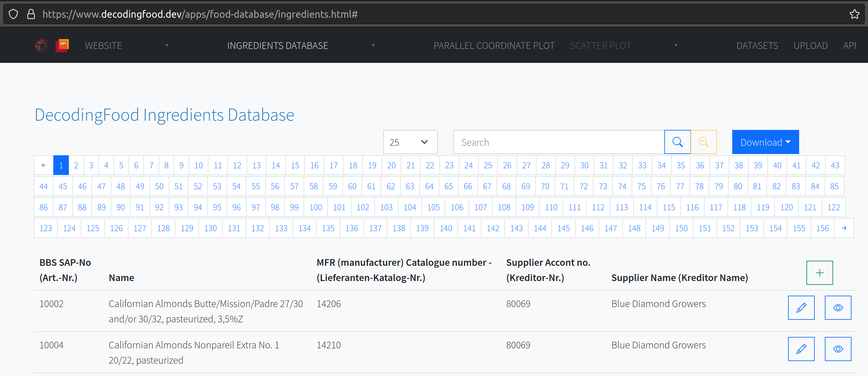Click the yellow zoom-out reset search icon
Image resolution: width=868 pixels, height=376 pixels.
tap(703, 142)
